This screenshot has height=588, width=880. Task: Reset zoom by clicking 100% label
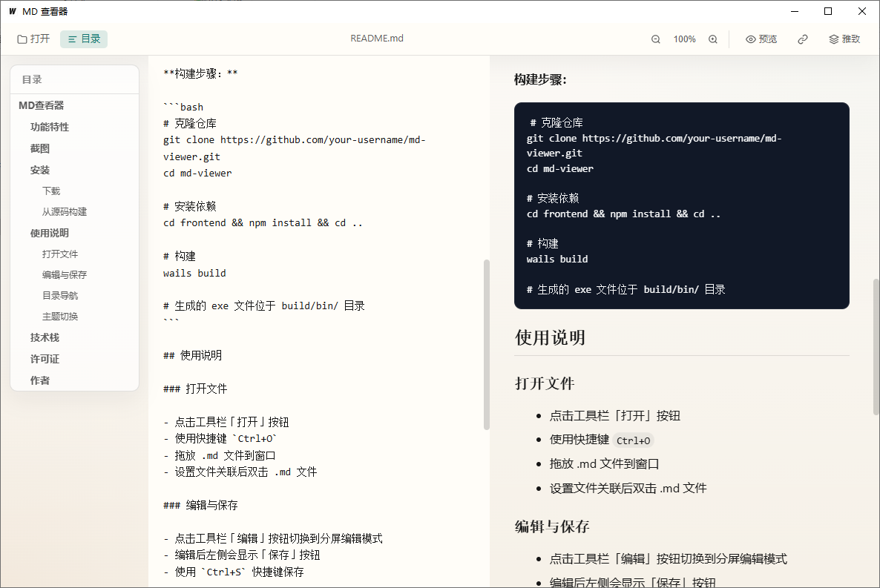(x=684, y=39)
